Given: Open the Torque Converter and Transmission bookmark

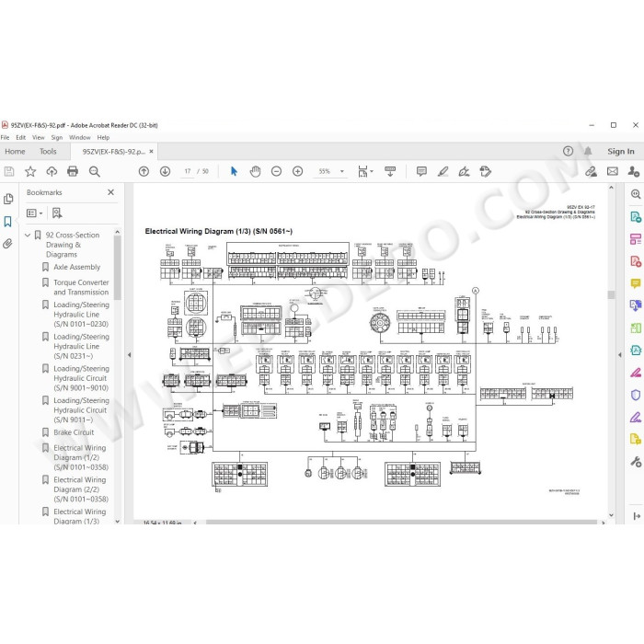Looking at the screenshot, I should [x=81, y=287].
